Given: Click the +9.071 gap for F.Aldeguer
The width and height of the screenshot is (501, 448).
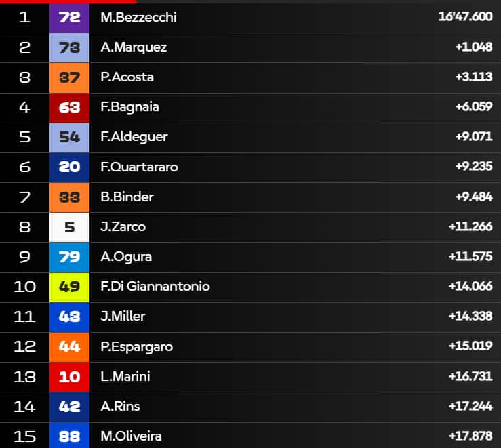Looking at the screenshot, I should [474, 137].
